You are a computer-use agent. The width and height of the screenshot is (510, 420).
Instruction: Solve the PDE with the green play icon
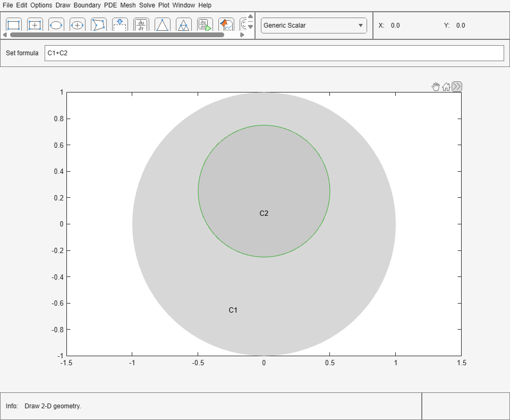coord(205,24)
